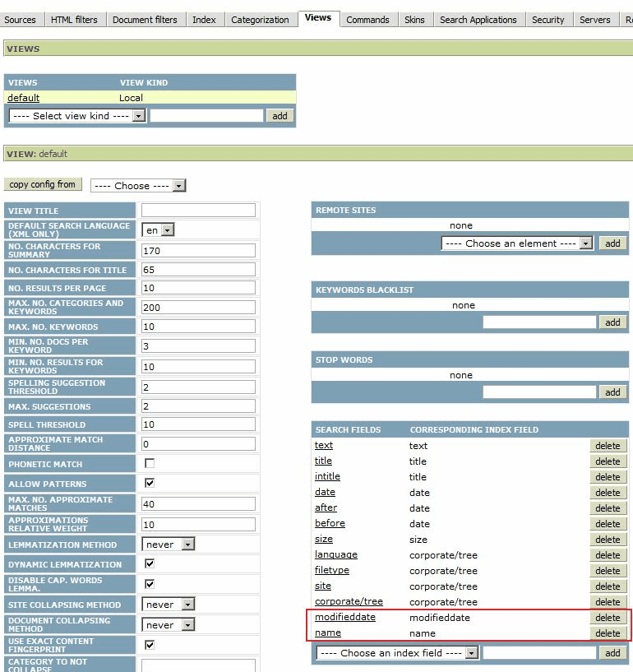Open the intitle search field link
Screen dimensions: 633x672
[x=327, y=476]
